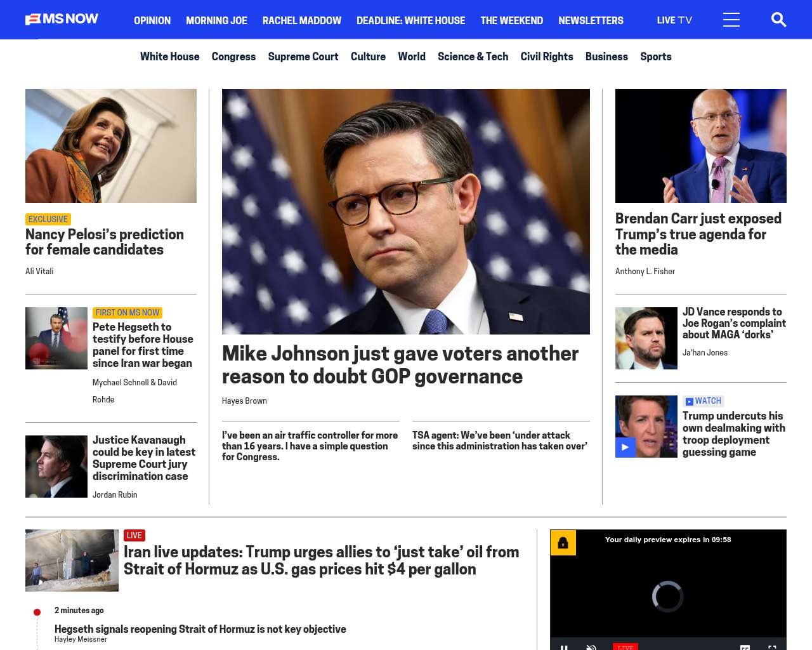The width and height of the screenshot is (812, 650).
Task: Open Rachel Maddow show menu item
Action: coord(301,20)
